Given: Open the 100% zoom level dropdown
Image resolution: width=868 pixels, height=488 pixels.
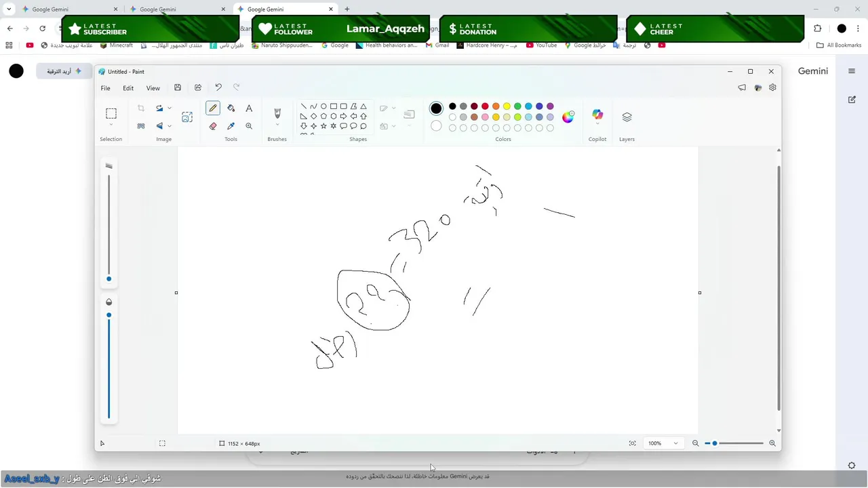Looking at the screenshot, I should tap(663, 443).
